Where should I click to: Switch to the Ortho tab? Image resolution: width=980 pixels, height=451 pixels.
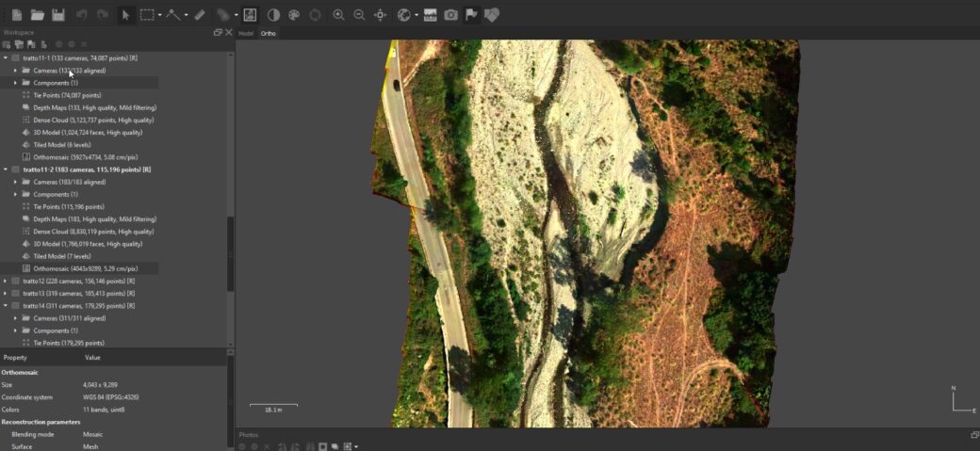pos(269,33)
